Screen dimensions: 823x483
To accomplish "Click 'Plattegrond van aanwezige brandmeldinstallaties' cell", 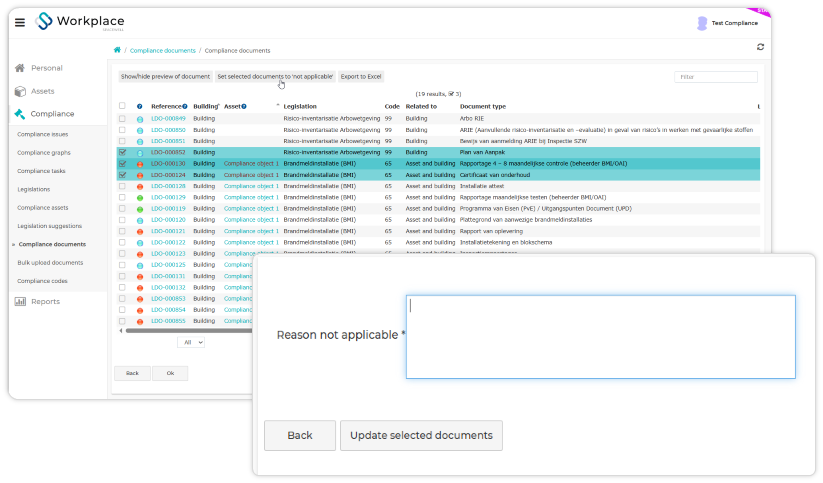I will (x=526, y=220).
